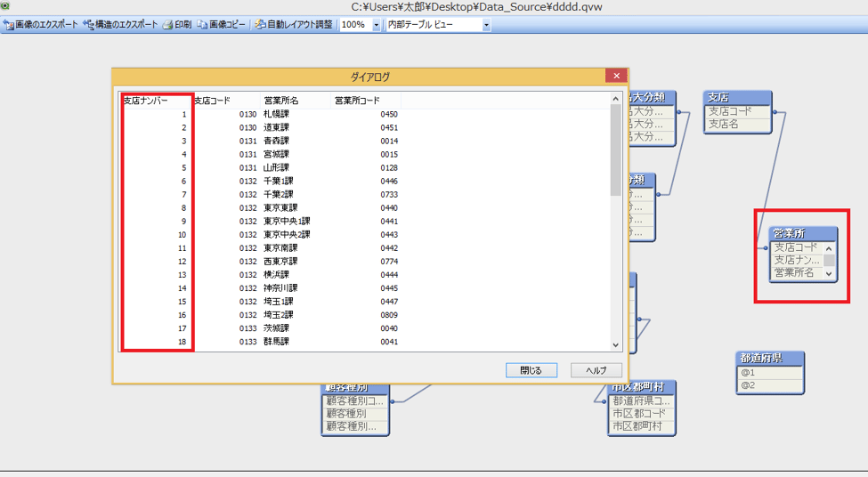
Task: Close the ダイアログ window
Action: coord(612,77)
